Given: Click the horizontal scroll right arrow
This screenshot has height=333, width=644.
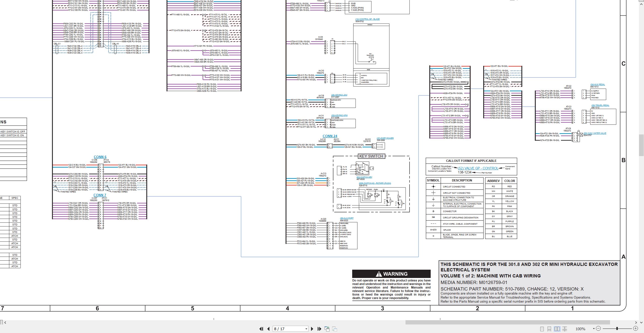Looking at the screenshot, I should 636,322.
